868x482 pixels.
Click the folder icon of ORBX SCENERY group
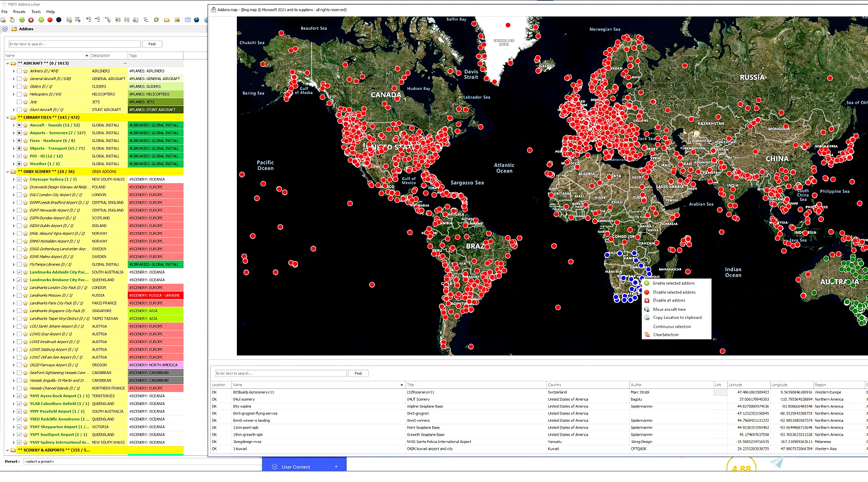pyautogui.click(x=13, y=171)
